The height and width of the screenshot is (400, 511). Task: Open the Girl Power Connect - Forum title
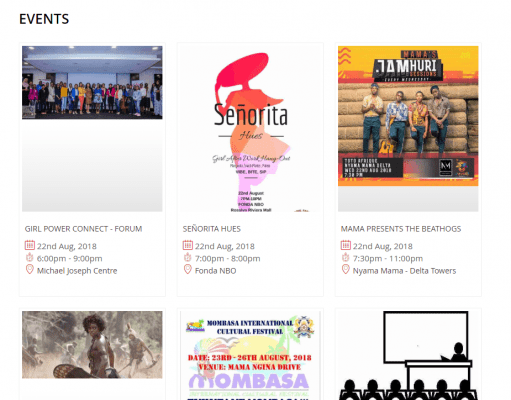83,229
